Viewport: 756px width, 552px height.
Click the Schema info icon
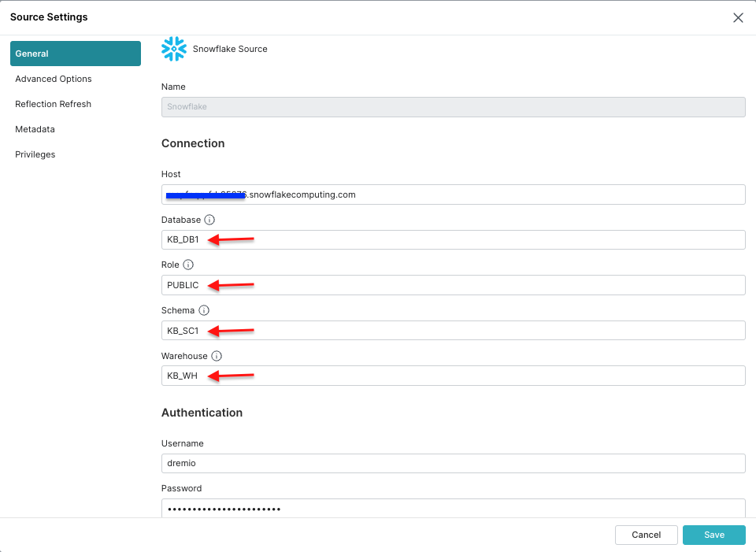(204, 310)
